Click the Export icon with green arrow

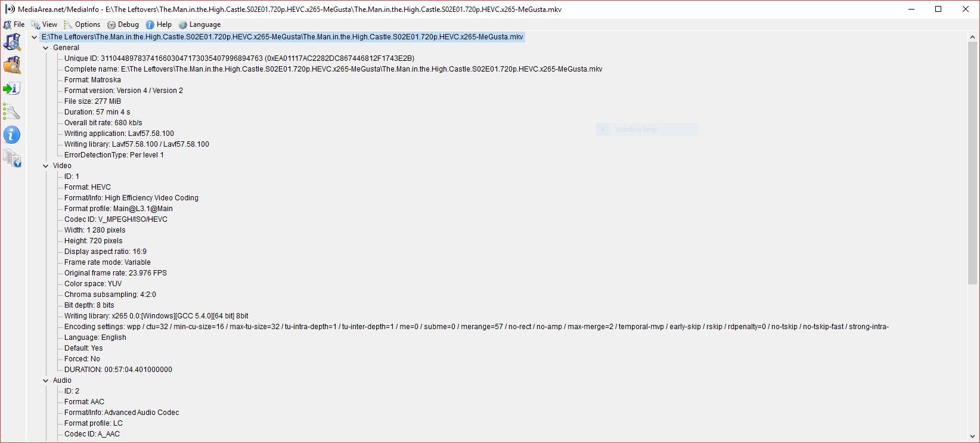[12, 89]
